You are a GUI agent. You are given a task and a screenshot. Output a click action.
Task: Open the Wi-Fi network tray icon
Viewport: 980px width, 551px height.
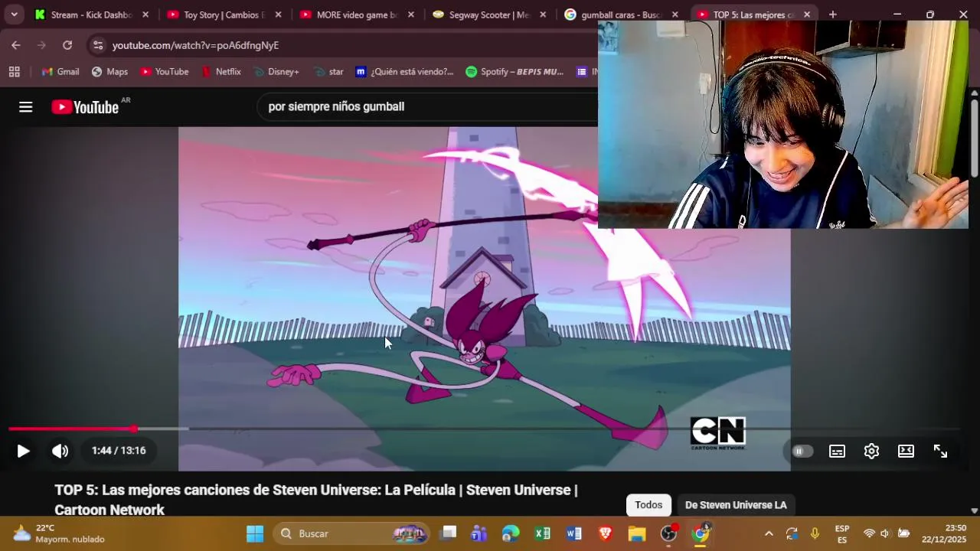[x=869, y=533]
